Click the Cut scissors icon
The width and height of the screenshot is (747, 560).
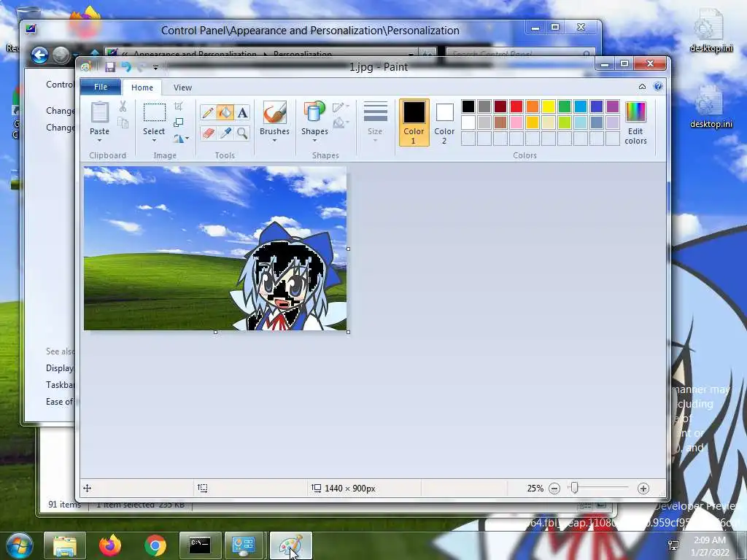[x=123, y=106]
